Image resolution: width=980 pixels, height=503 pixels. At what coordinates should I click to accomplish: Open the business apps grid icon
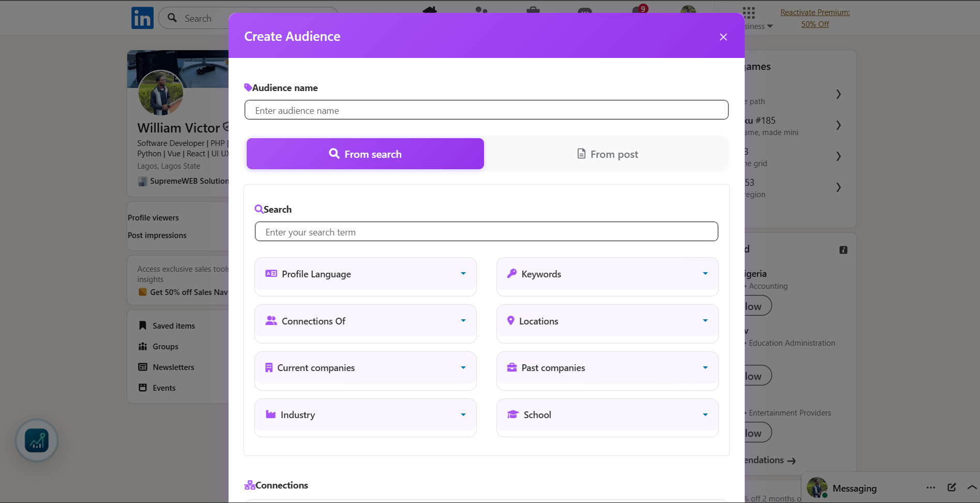[x=748, y=13]
